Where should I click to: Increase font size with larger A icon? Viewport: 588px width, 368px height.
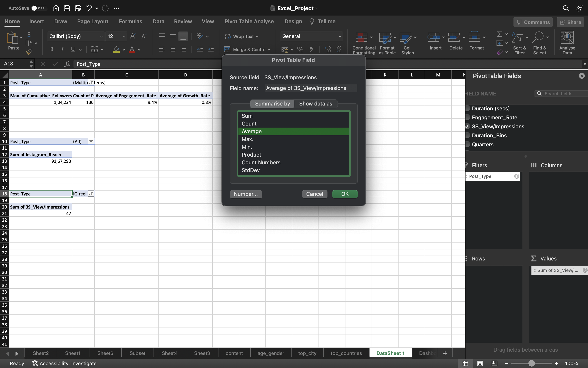tap(133, 36)
